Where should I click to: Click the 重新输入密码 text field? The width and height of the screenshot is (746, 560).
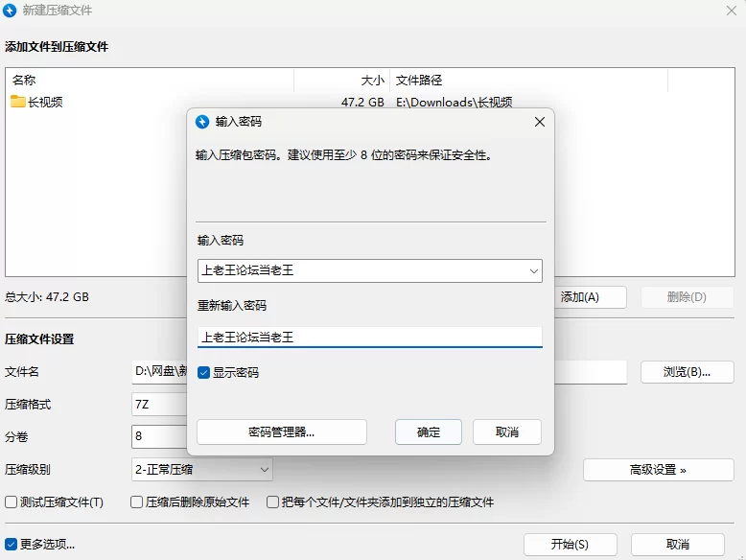coord(370,338)
